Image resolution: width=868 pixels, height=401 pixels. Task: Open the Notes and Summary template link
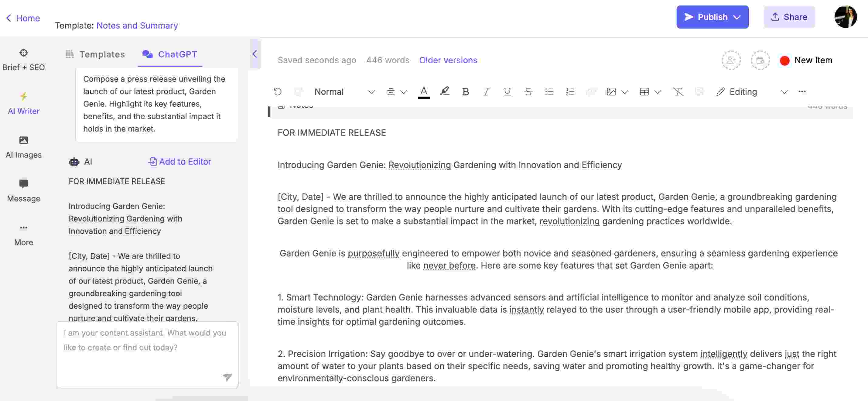pyautogui.click(x=137, y=26)
